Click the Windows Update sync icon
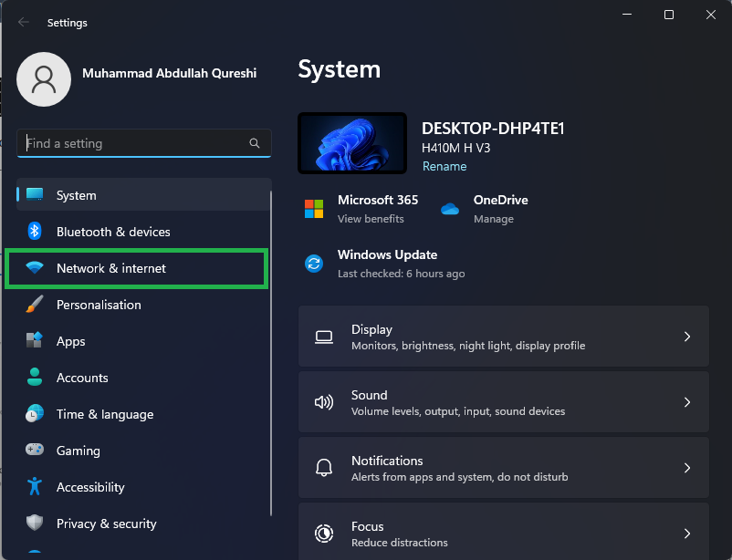 tap(314, 264)
